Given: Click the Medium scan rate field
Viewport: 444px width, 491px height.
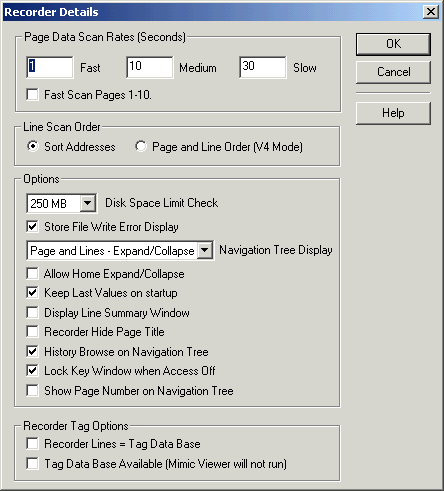Looking at the screenshot, I should point(150,67).
